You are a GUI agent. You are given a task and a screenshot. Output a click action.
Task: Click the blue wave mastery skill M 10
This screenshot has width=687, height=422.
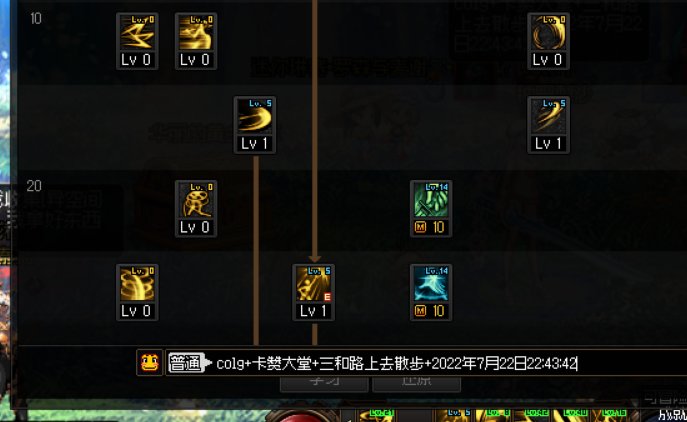[431, 292]
